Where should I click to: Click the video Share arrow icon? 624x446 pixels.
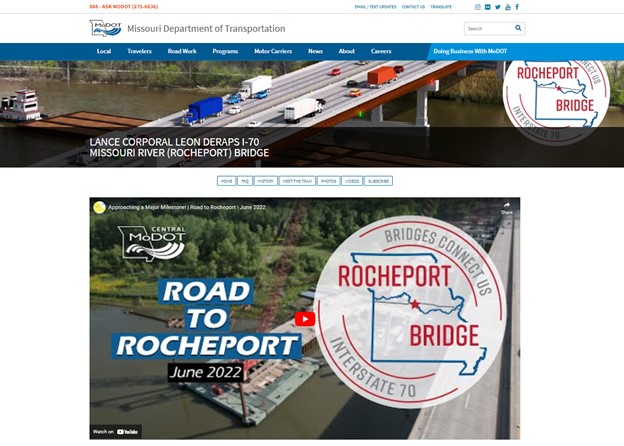(x=507, y=207)
